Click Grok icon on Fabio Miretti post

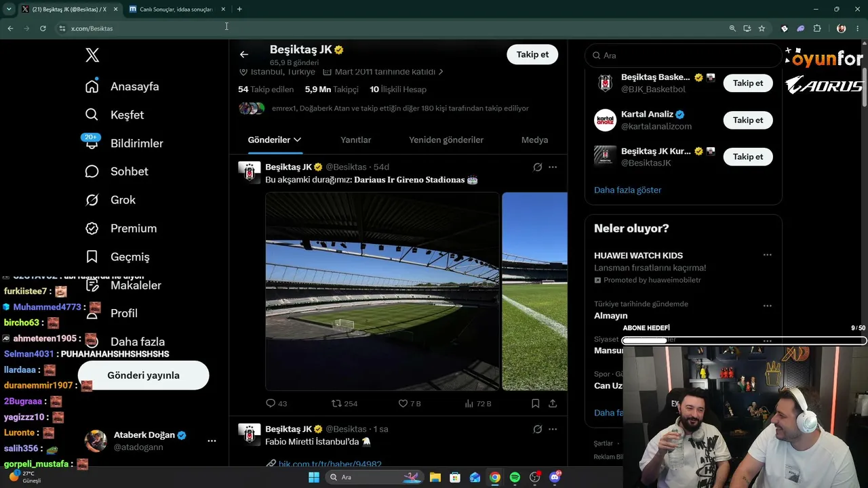tap(538, 429)
